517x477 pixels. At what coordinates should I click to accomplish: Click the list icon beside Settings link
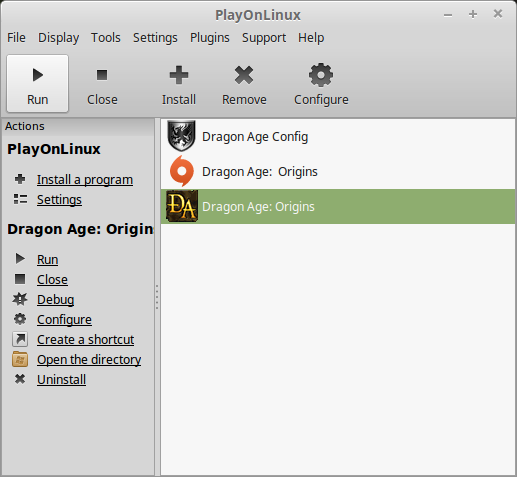point(20,199)
